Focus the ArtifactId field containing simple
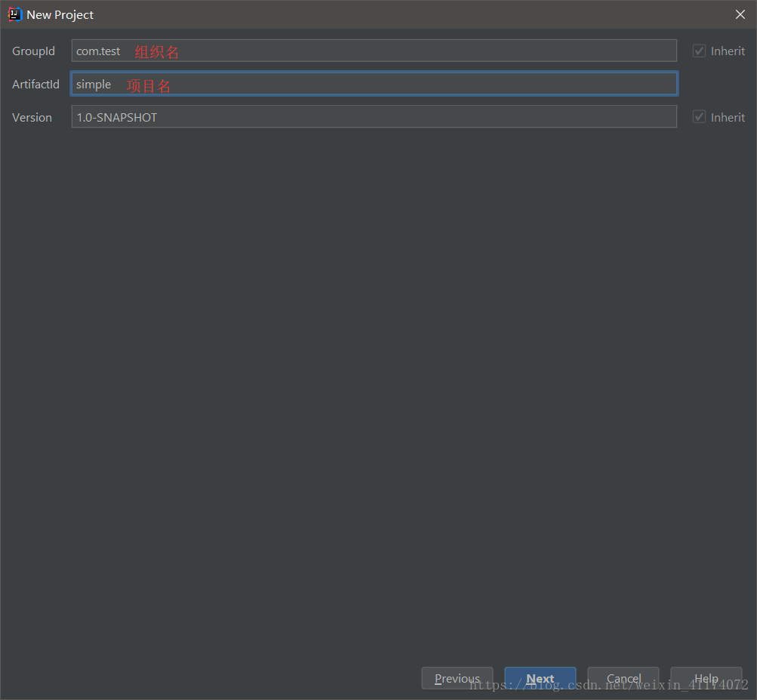The width and height of the screenshot is (757, 700). (374, 84)
